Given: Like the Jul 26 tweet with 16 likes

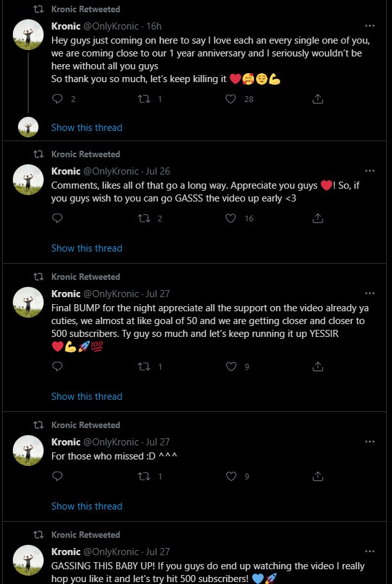Looking at the screenshot, I should [x=231, y=218].
